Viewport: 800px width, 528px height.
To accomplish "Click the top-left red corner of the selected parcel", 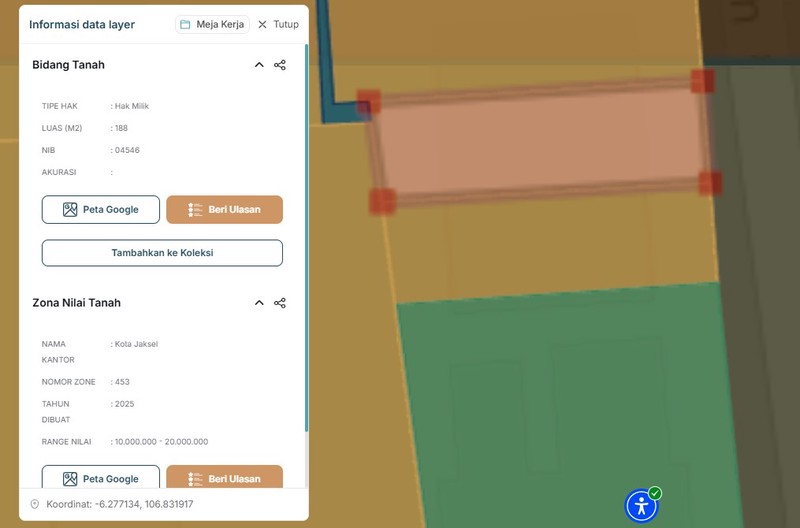I will click(369, 101).
